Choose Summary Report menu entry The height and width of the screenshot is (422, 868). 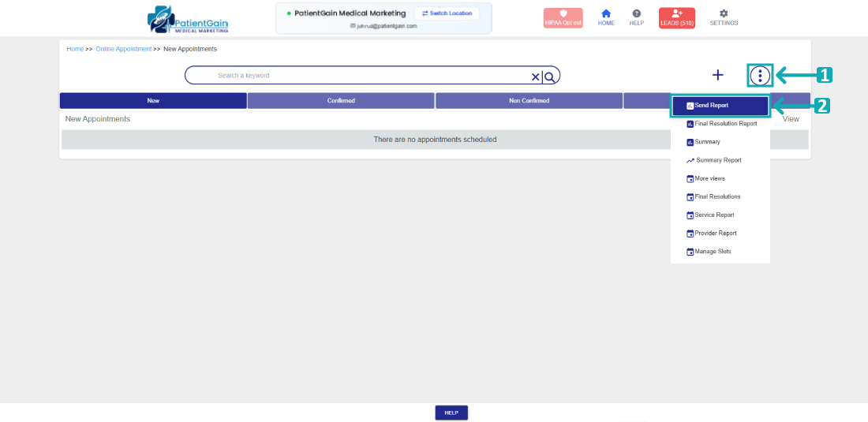point(720,160)
